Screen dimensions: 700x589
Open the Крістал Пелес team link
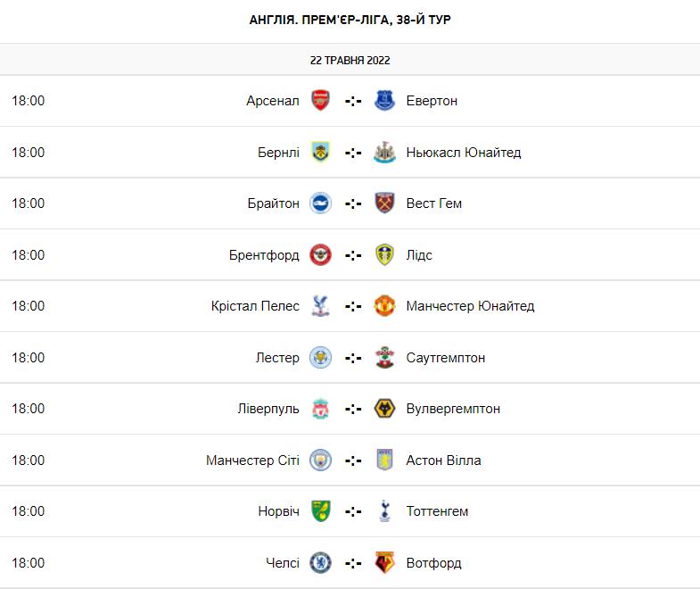pos(255,306)
